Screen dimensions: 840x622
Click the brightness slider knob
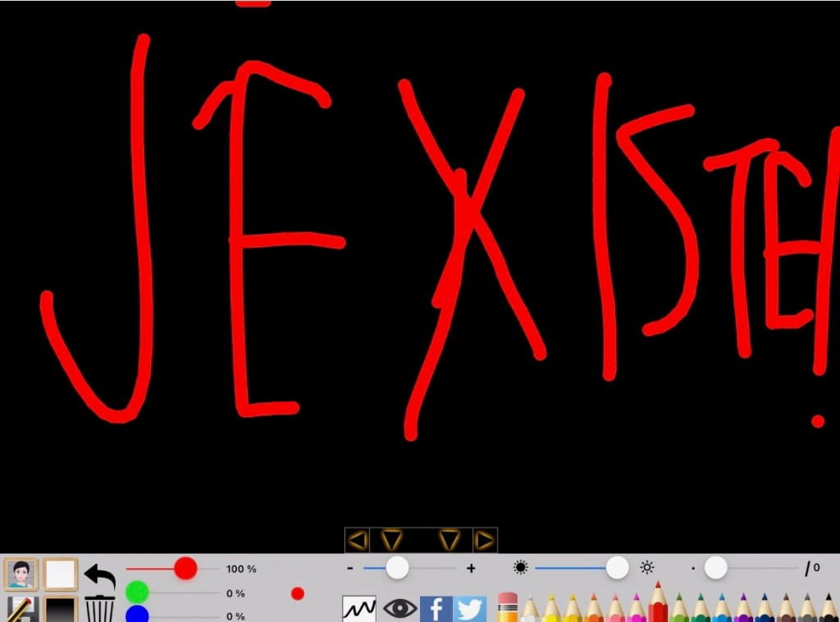point(617,567)
